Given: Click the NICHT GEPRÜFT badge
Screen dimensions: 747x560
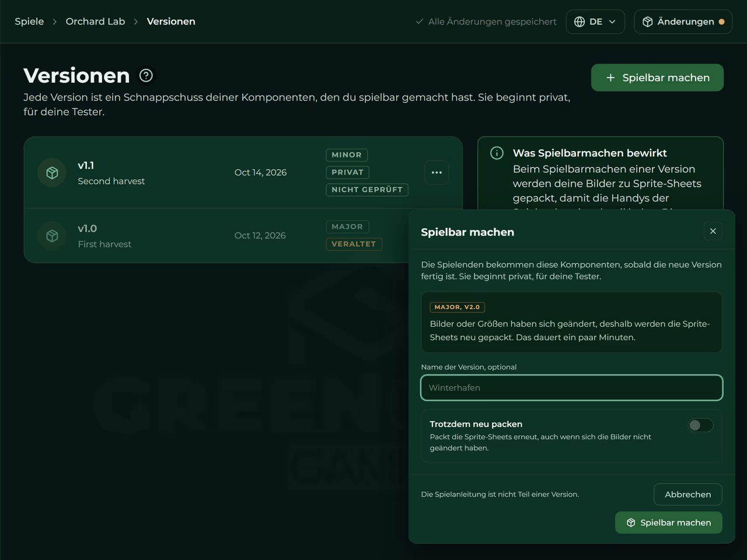Looking at the screenshot, I should click(x=367, y=190).
